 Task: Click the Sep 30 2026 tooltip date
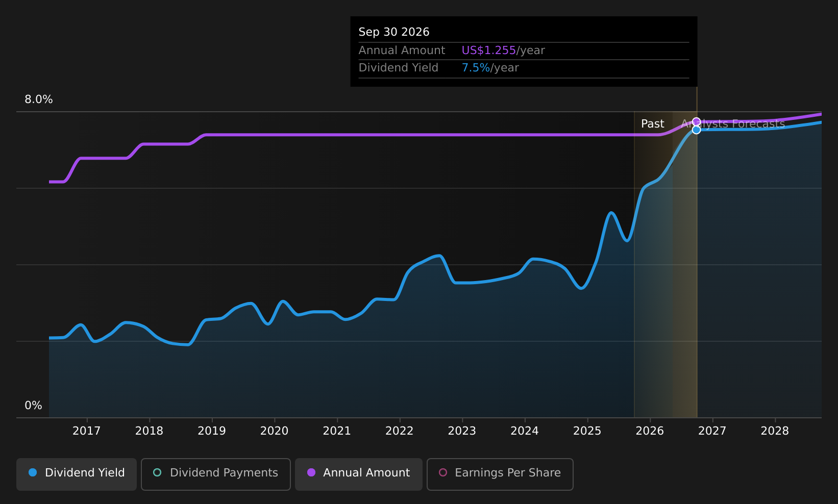pyautogui.click(x=394, y=32)
